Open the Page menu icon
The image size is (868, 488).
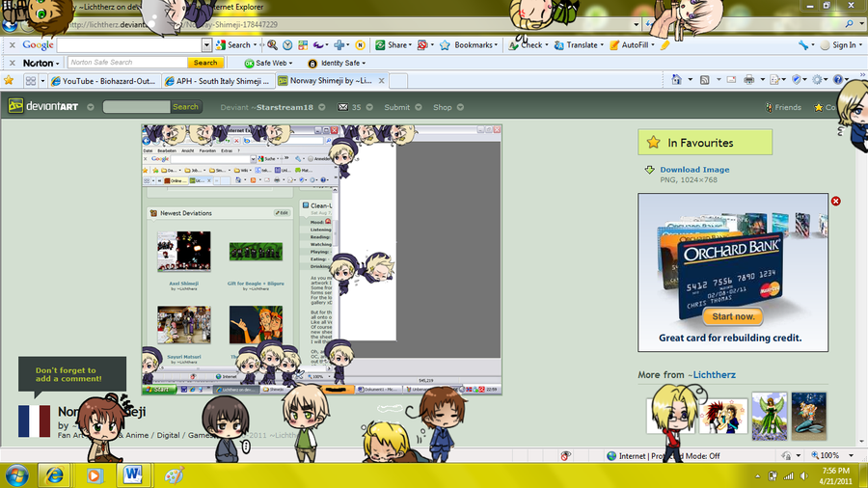point(775,80)
